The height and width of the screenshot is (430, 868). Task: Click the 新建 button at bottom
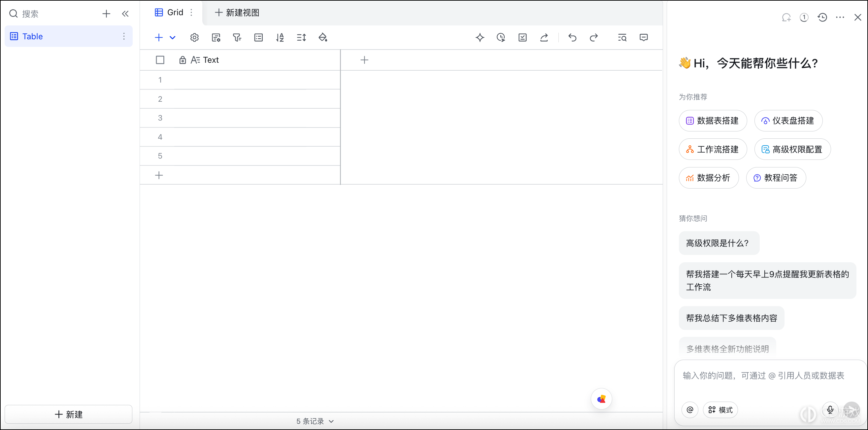click(x=68, y=414)
